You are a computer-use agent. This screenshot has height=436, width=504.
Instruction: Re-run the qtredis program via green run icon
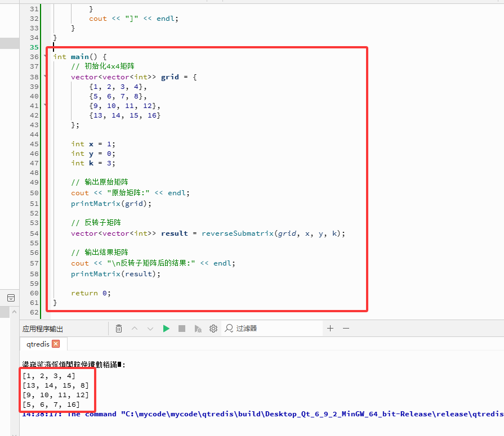[x=166, y=328]
